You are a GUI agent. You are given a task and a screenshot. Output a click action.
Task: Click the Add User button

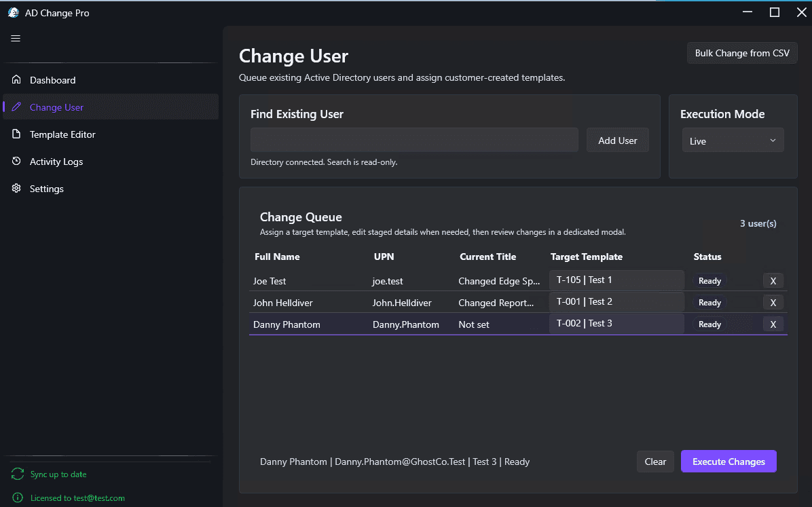point(617,140)
